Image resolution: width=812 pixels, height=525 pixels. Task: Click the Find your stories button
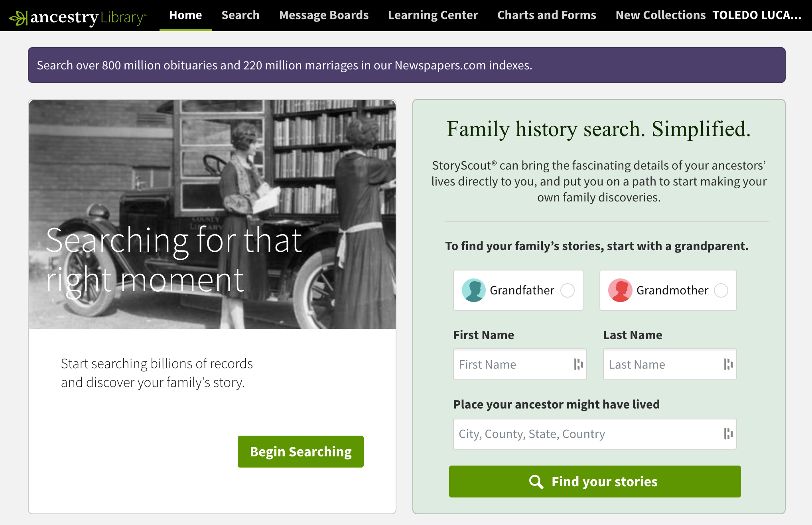[x=595, y=482]
